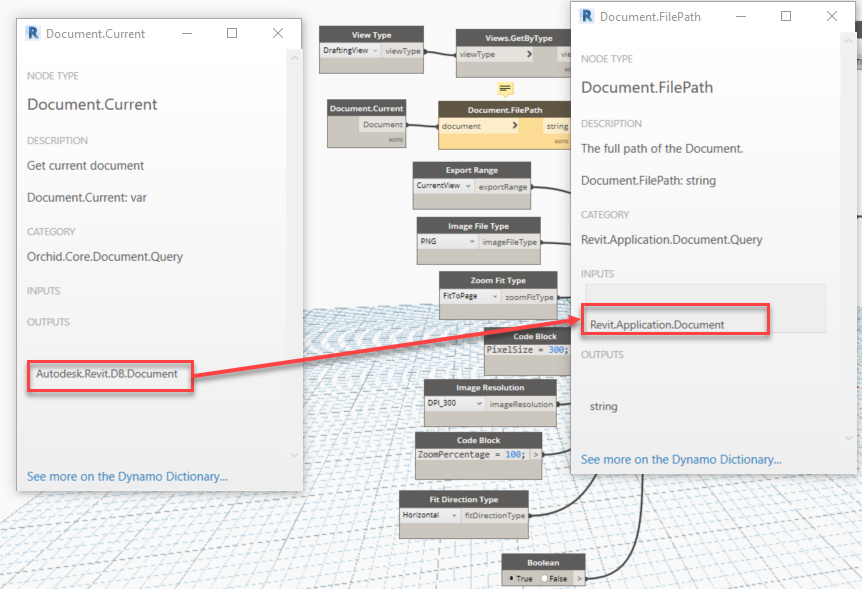Viewport: 862px width, 589px height.
Task: Click the Autodesk.Revit.DB.Document output text
Action: (107, 374)
